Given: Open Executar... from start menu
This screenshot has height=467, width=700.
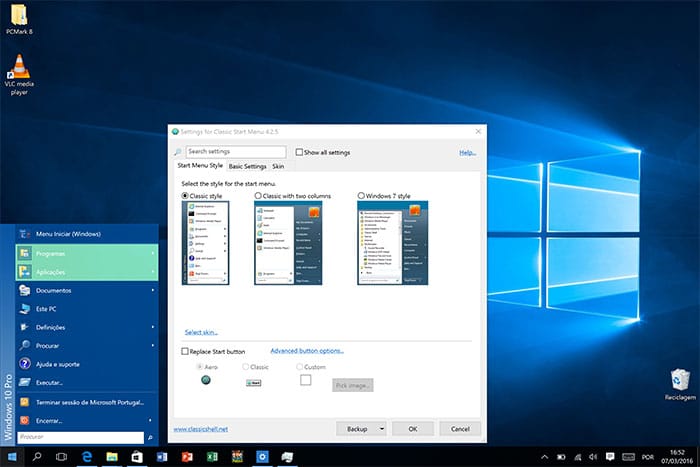Looking at the screenshot, I should (87, 383).
